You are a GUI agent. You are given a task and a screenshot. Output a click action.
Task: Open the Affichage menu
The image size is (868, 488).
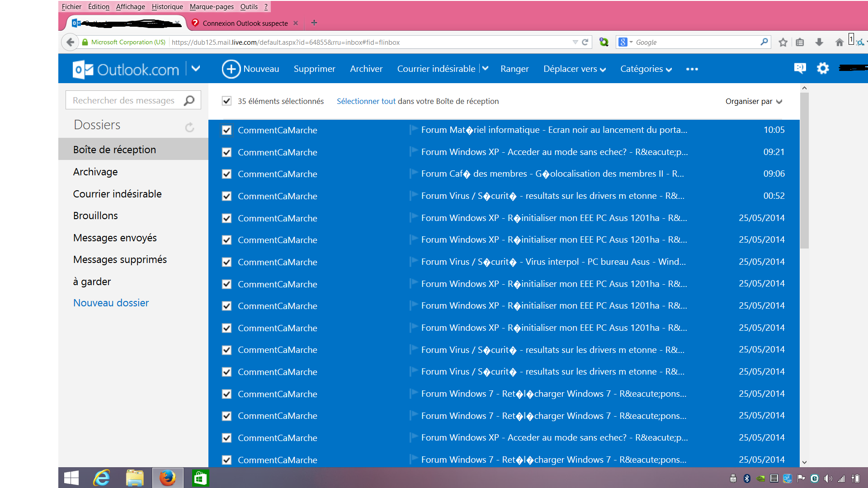[131, 6]
